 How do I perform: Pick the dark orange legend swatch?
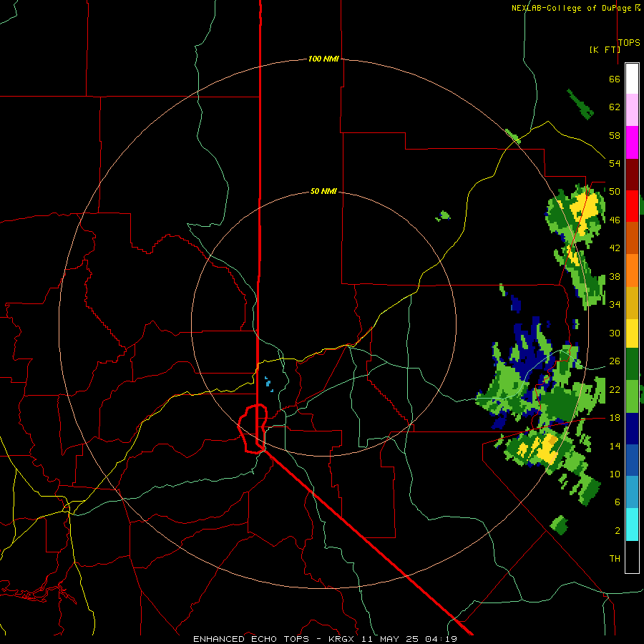click(632, 238)
